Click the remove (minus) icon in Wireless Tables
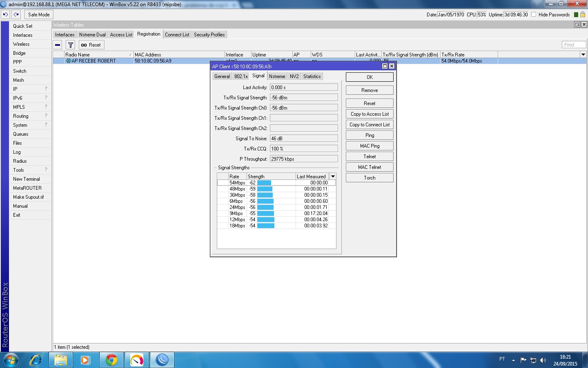The image size is (588, 368). pos(58,45)
